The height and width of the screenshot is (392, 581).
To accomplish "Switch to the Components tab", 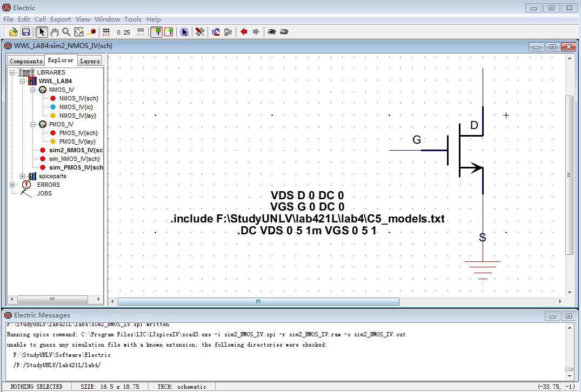I will click(x=26, y=61).
